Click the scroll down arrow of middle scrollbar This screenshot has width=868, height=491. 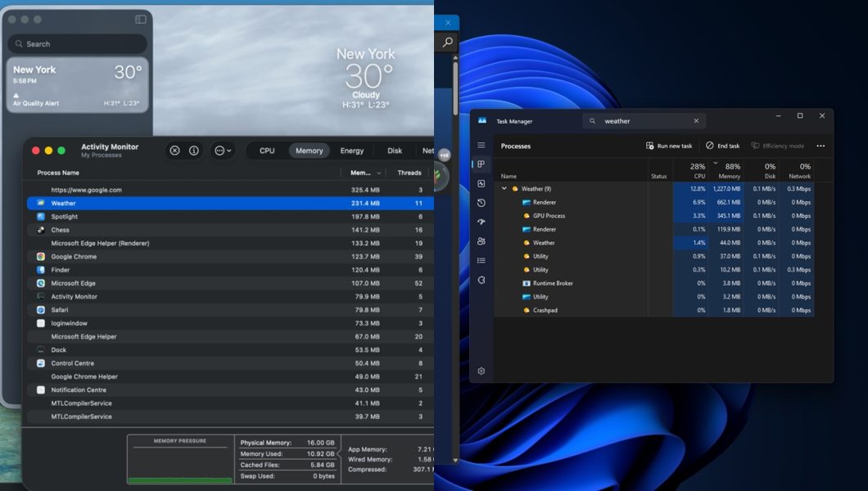(x=455, y=460)
